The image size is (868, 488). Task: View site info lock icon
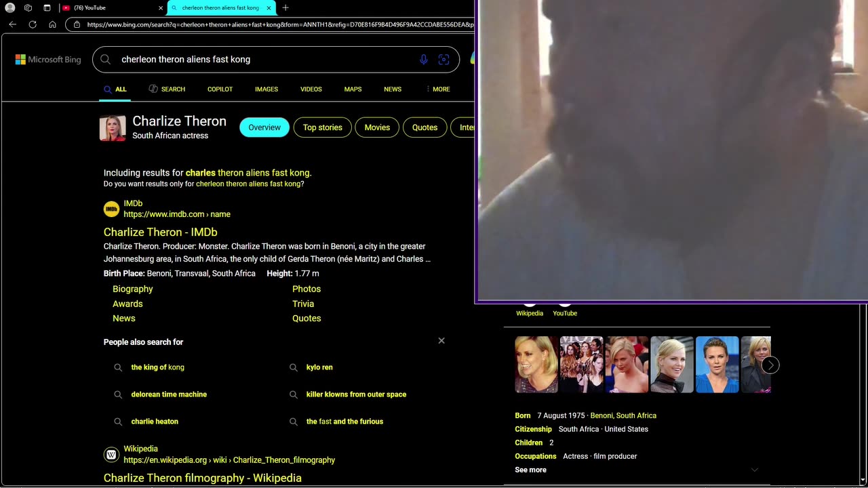click(77, 24)
